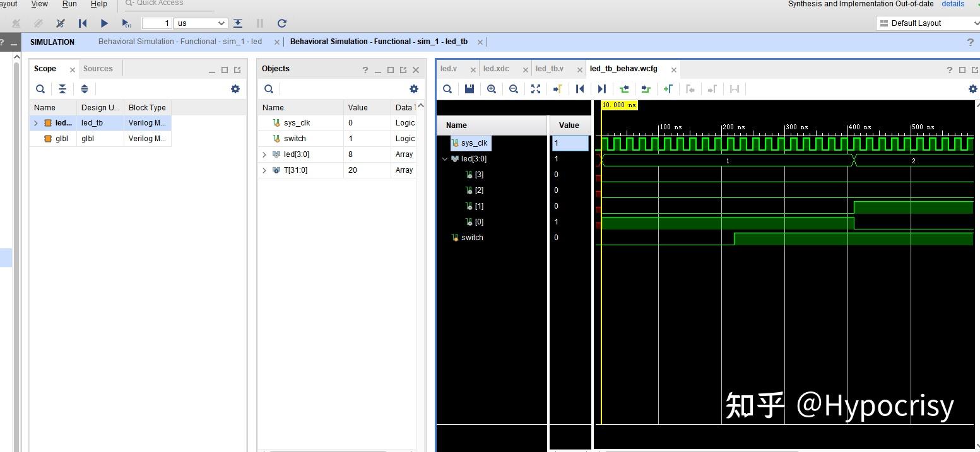Open the led_tb.v file tab

[549, 69]
